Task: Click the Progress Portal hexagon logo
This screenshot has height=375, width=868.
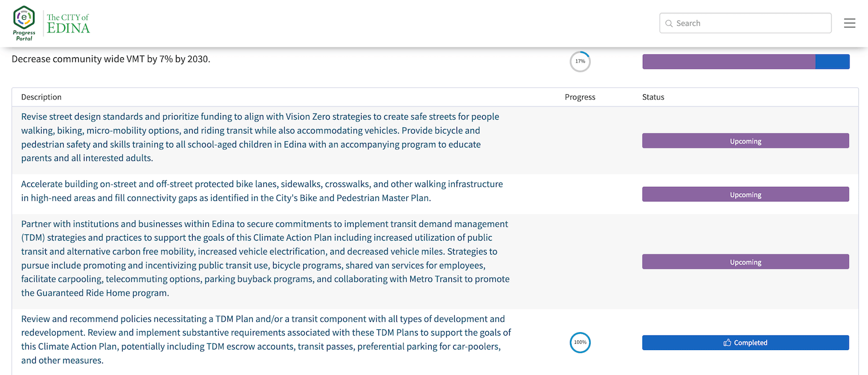Action: [24, 23]
